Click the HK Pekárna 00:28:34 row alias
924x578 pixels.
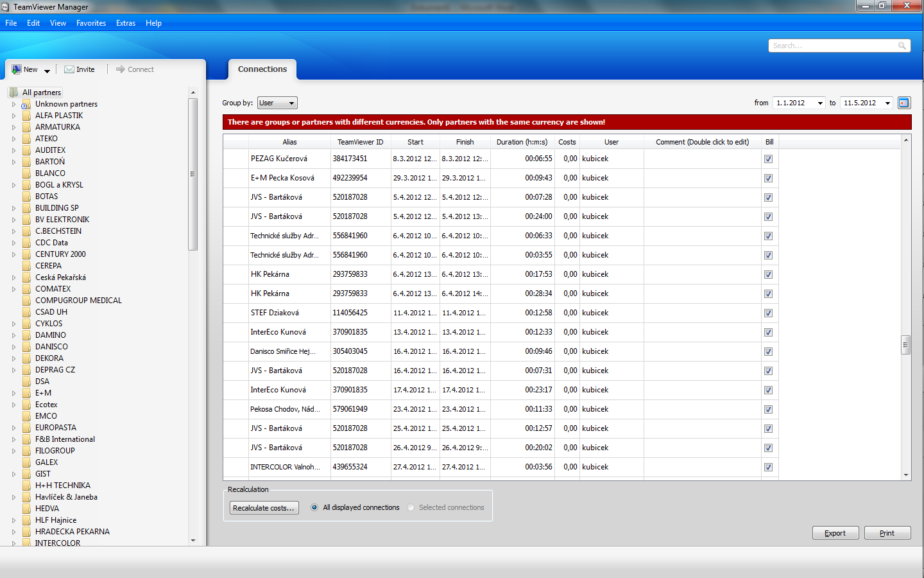click(270, 293)
